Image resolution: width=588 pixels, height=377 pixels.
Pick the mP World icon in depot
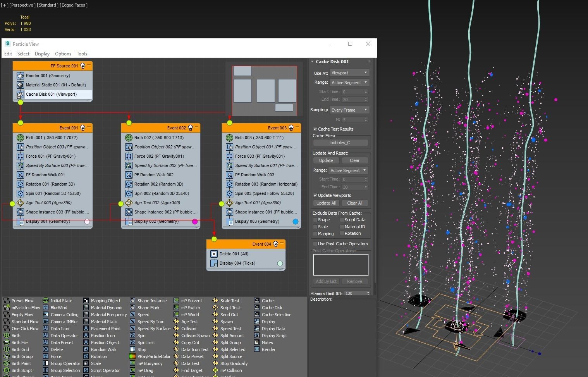click(176, 315)
